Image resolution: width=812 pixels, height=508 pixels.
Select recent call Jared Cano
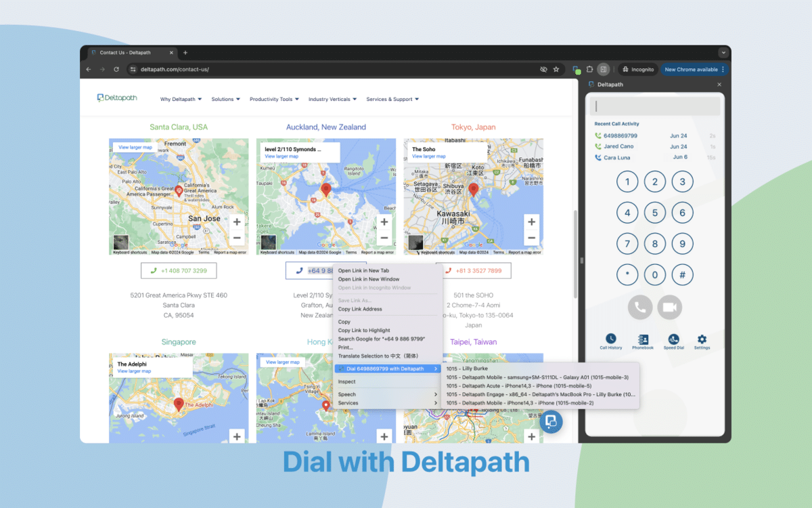pos(655,146)
